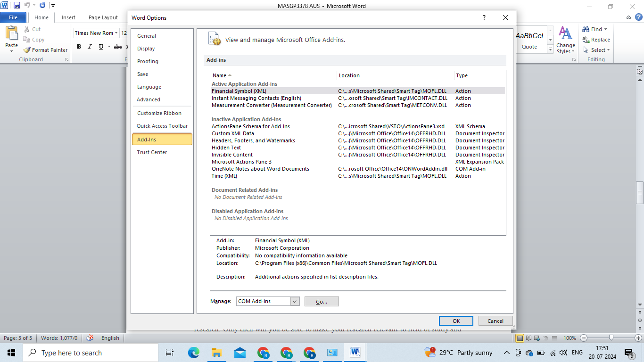Open Customize Ribbon options
644x362 pixels.
tap(162, 113)
